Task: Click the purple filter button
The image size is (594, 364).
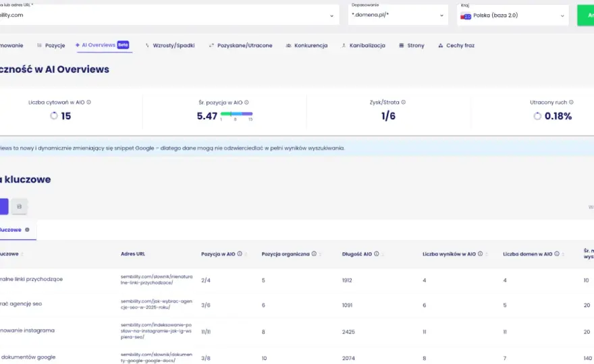Action: (4, 206)
